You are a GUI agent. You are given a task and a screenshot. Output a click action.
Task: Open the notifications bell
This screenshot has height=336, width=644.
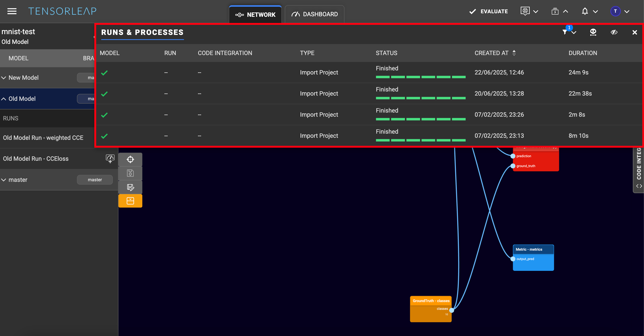click(585, 12)
